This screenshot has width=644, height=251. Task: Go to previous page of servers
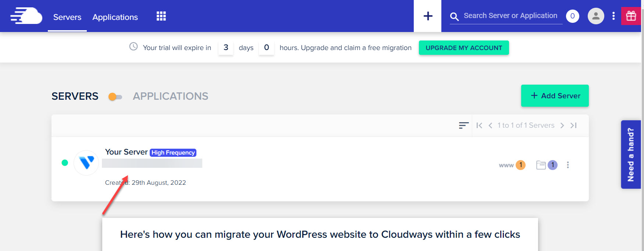point(490,125)
